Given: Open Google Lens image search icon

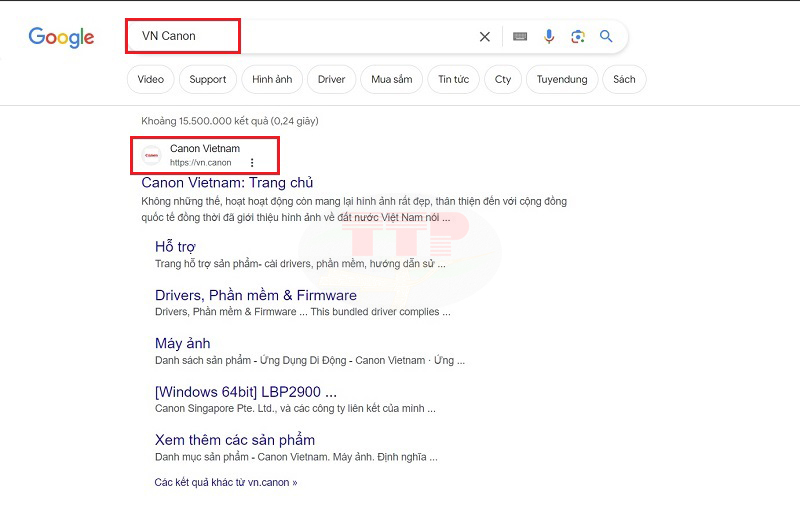Looking at the screenshot, I should pyautogui.click(x=578, y=36).
